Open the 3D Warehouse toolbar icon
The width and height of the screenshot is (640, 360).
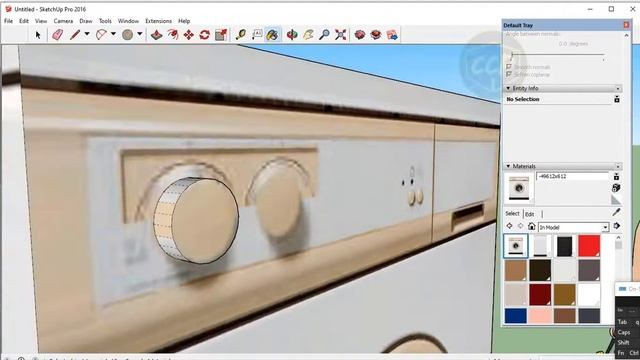tap(360, 35)
